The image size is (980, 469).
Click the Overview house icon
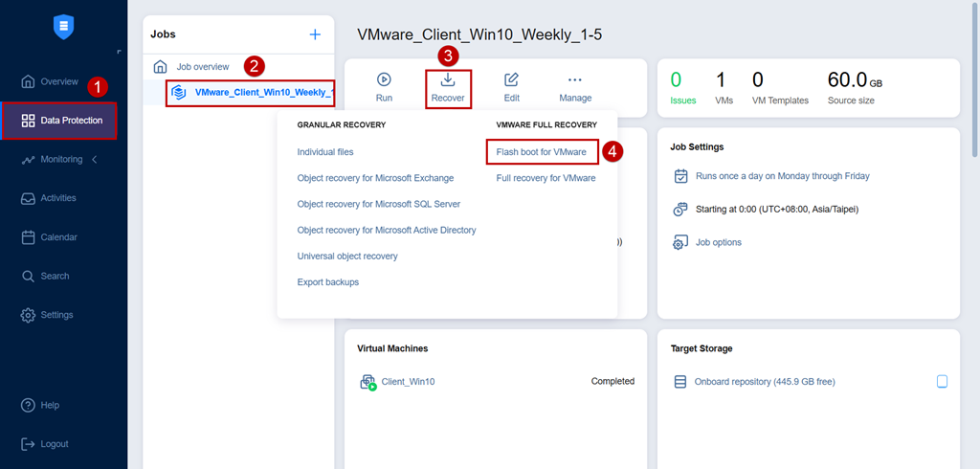[28, 81]
